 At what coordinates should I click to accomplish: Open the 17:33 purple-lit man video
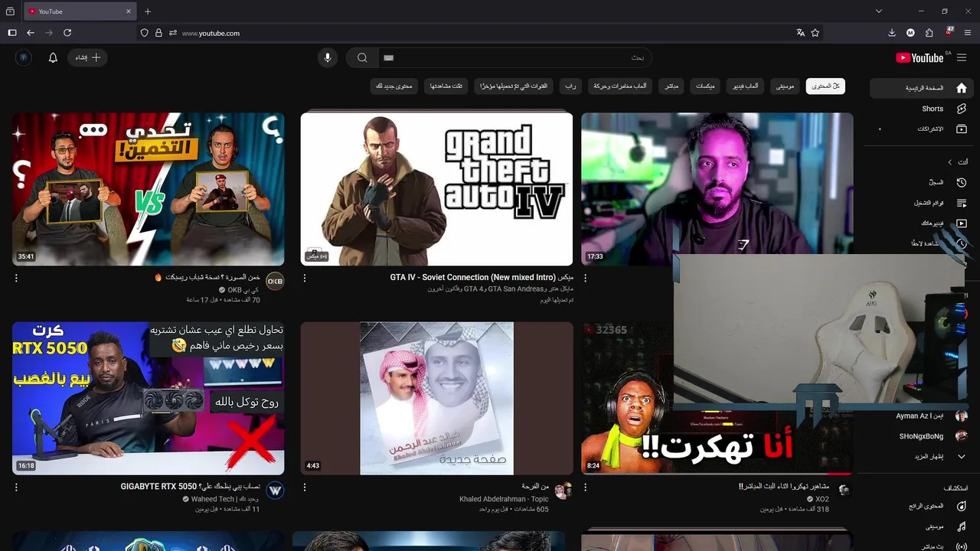[x=717, y=184]
